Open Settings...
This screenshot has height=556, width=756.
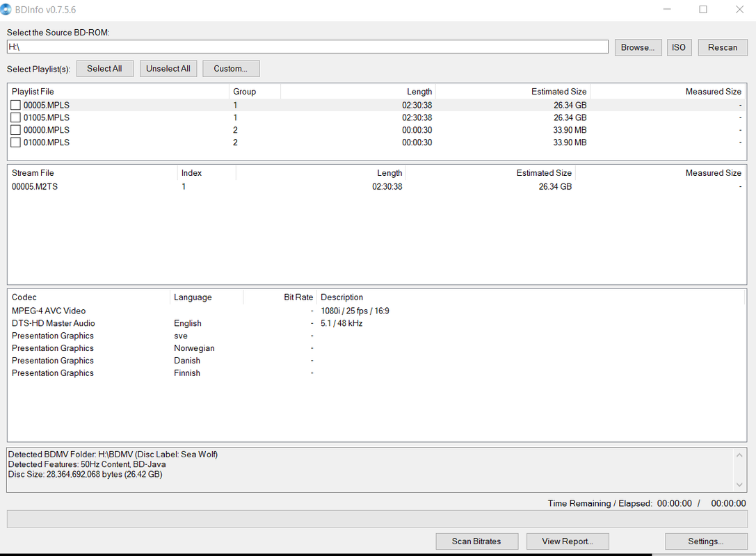(706, 541)
